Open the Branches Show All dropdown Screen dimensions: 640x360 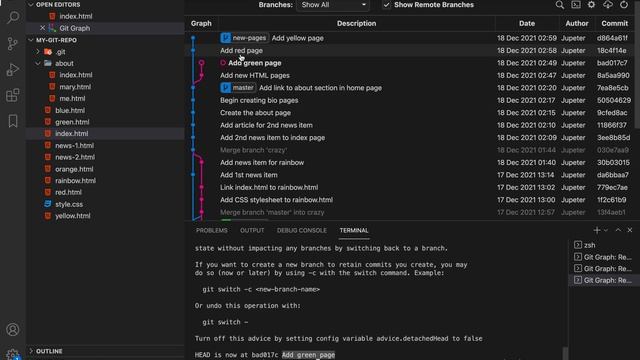point(333,5)
